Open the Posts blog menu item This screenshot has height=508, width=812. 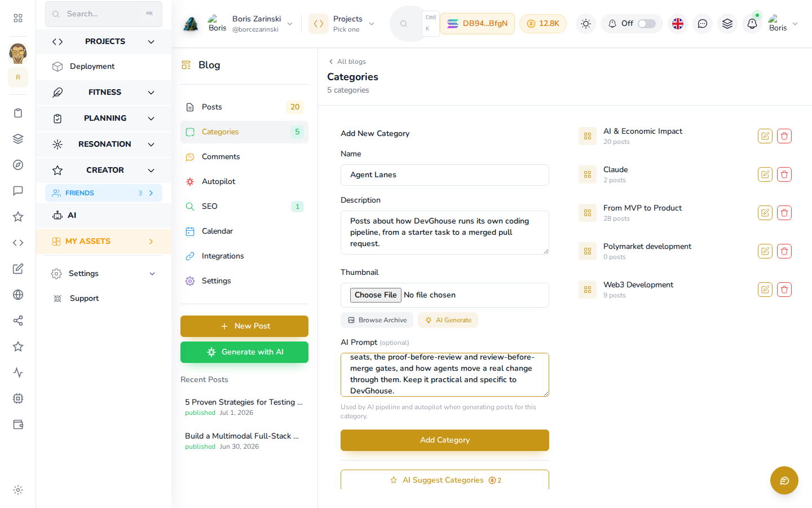coord(244,107)
